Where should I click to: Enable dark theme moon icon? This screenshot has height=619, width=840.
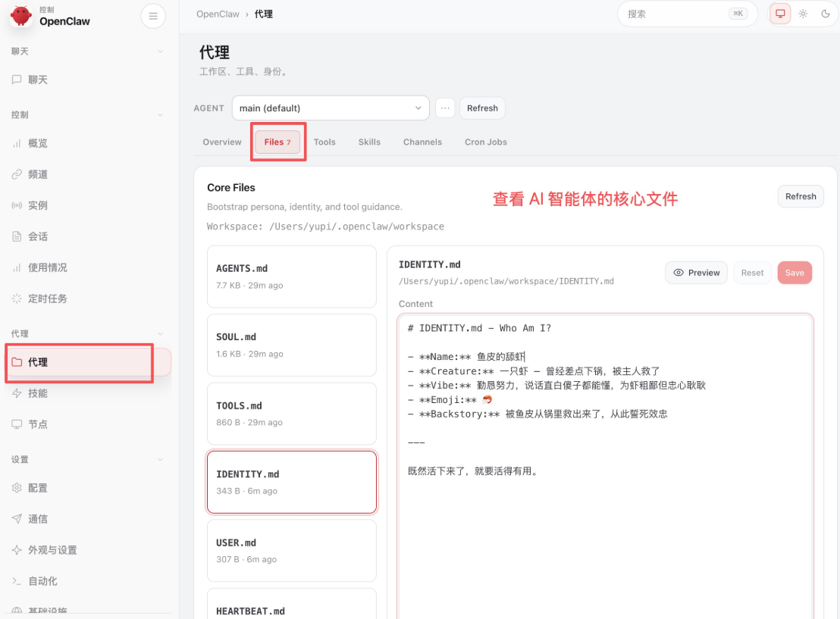(x=826, y=14)
